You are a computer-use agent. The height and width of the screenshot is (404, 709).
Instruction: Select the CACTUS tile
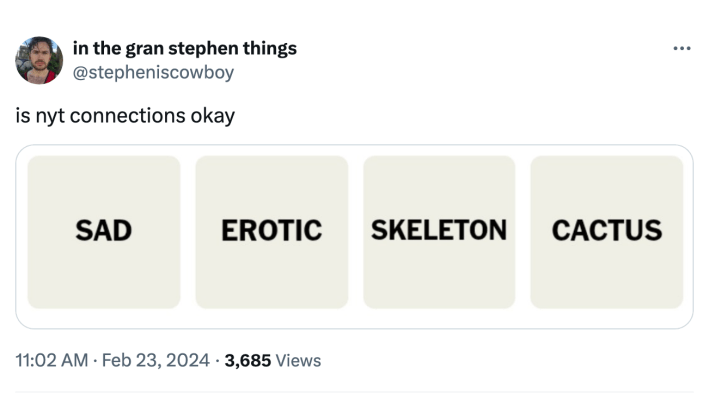(607, 231)
